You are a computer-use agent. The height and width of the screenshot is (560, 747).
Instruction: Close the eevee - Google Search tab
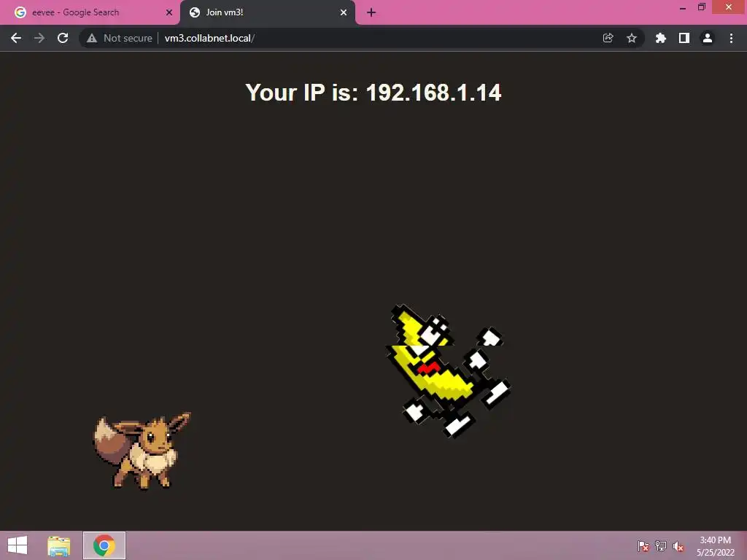169,12
